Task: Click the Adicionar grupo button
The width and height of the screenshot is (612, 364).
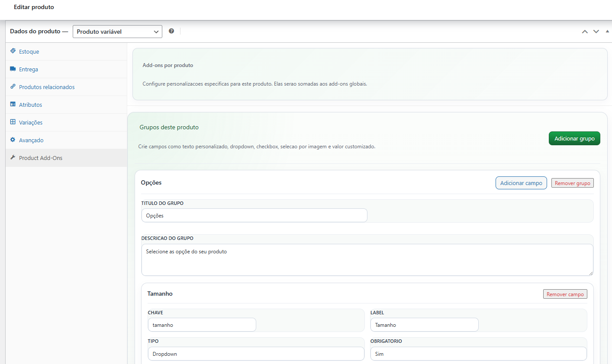Action: (574, 138)
